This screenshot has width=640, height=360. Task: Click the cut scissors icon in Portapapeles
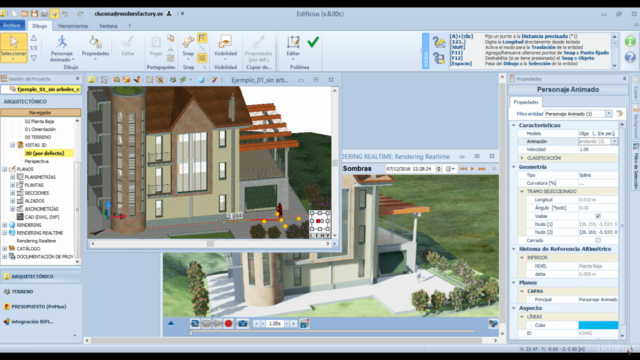coord(171,49)
